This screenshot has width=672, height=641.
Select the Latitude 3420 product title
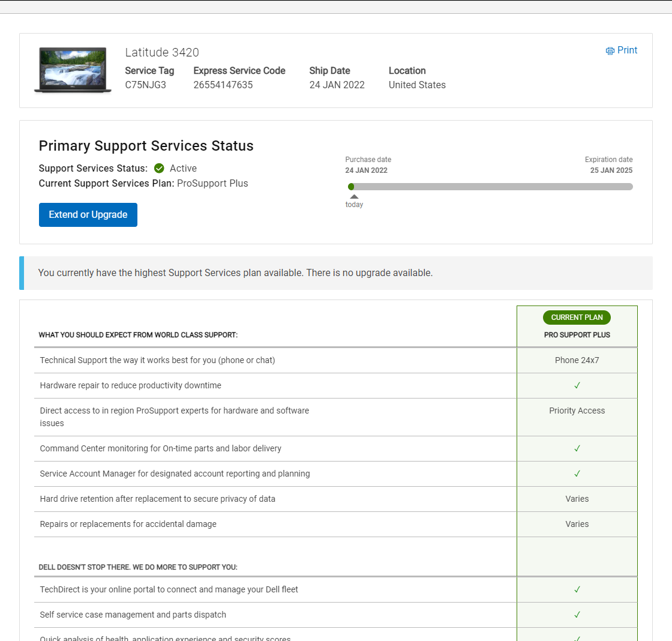(x=162, y=52)
